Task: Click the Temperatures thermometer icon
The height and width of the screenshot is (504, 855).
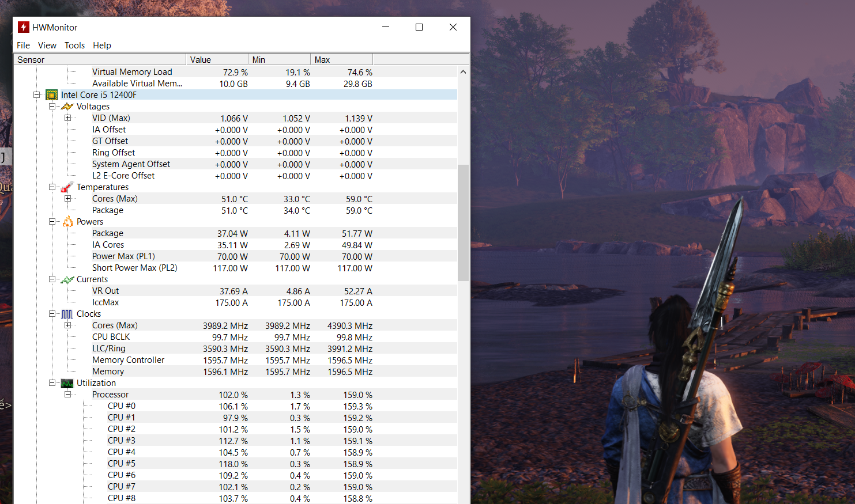Action: 67,187
